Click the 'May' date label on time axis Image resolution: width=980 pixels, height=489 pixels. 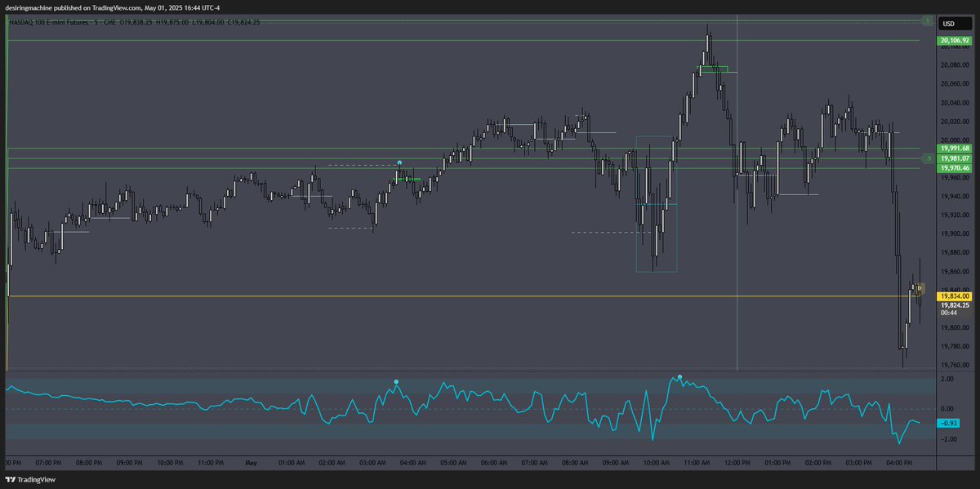tap(252, 462)
